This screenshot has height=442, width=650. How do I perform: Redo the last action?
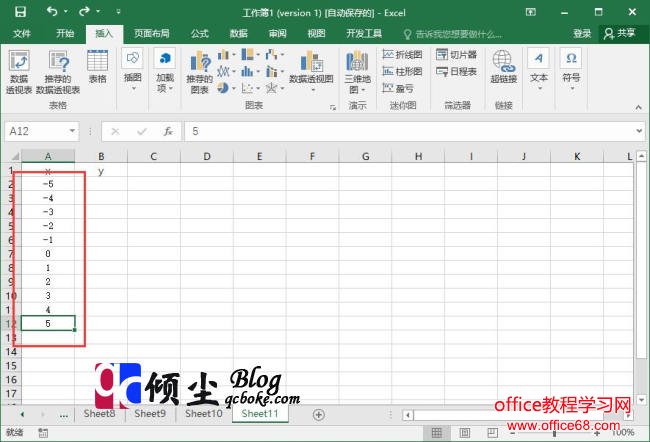click(84, 11)
